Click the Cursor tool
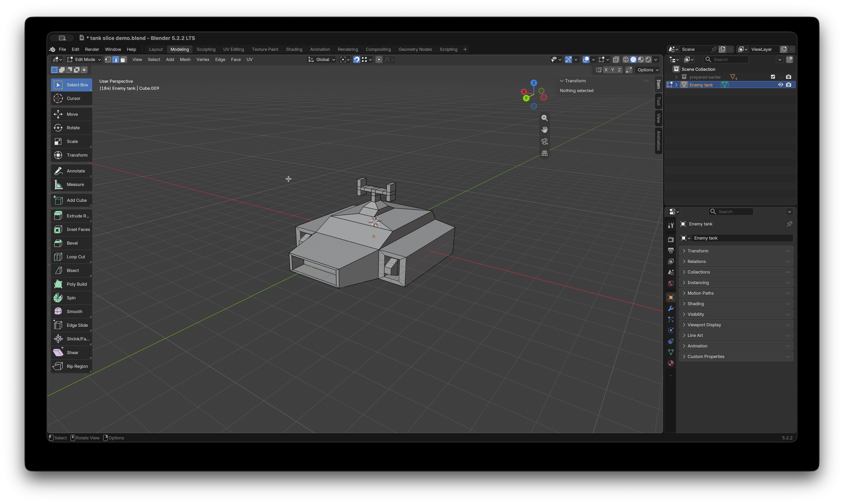 71,98
